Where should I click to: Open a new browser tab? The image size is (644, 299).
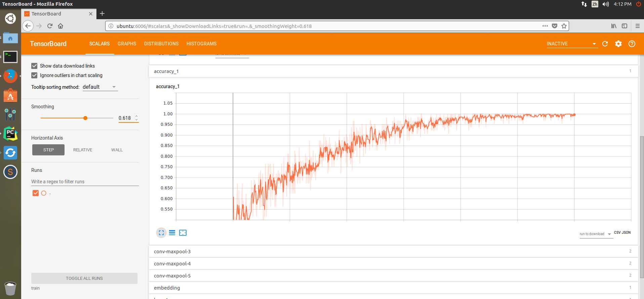point(102,13)
